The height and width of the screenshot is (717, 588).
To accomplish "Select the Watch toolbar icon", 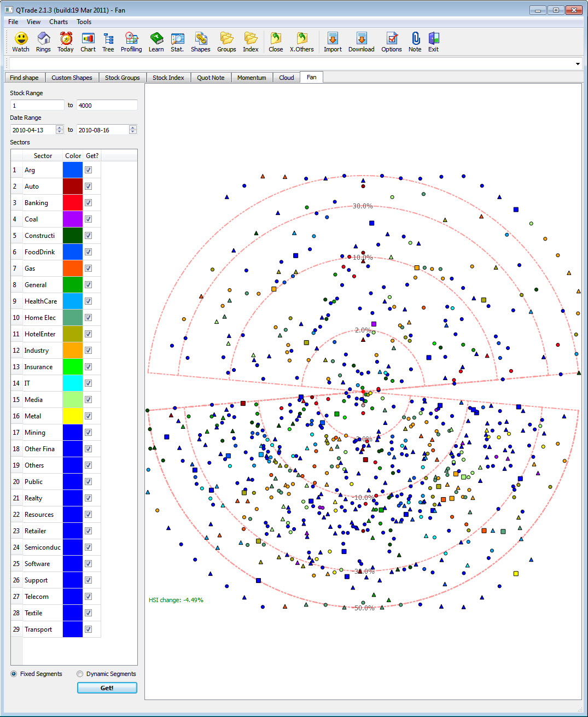I will tap(20, 42).
